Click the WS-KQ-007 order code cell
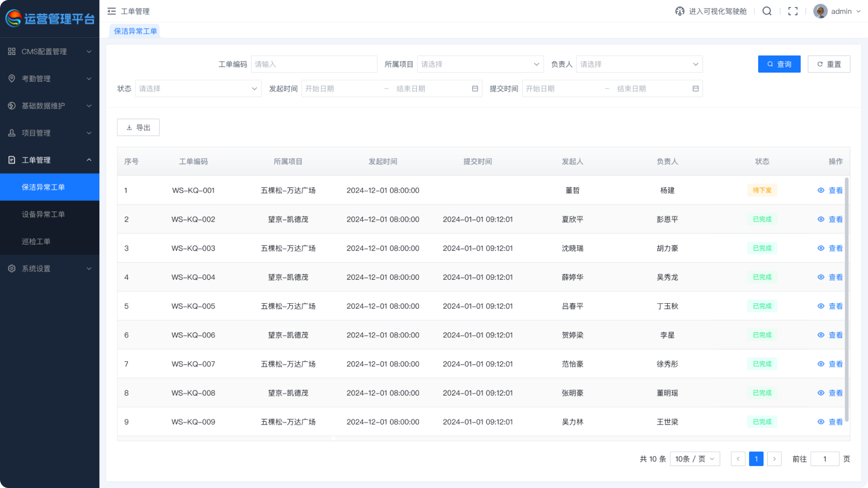The height and width of the screenshot is (488, 868). (193, 364)
